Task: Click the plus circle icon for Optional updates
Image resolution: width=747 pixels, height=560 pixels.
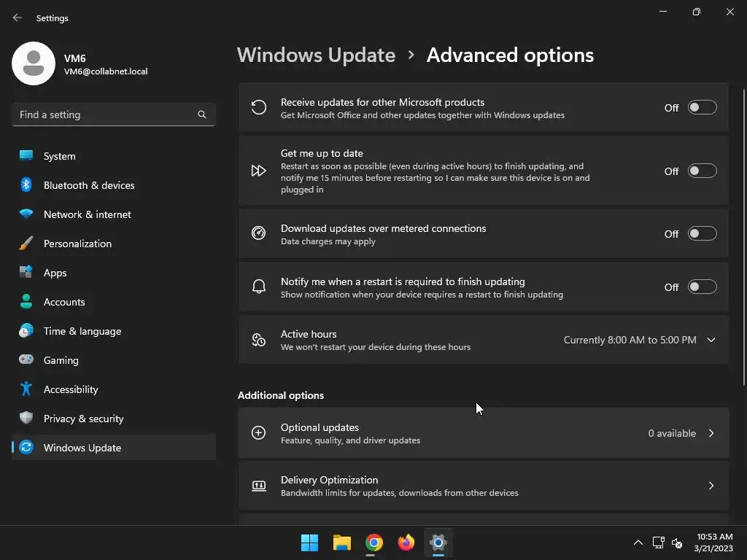Action: 259,433
